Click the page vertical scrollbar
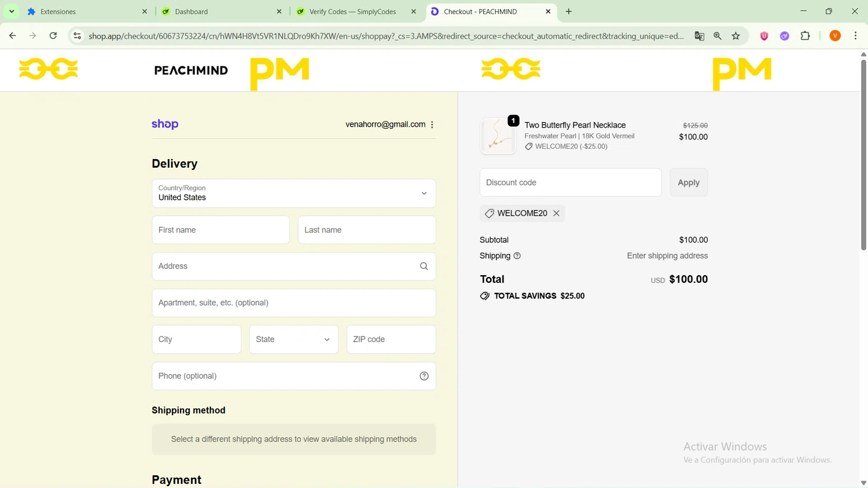Image resolution: width=868 pixels, height=488 pixels. (863, 154)
